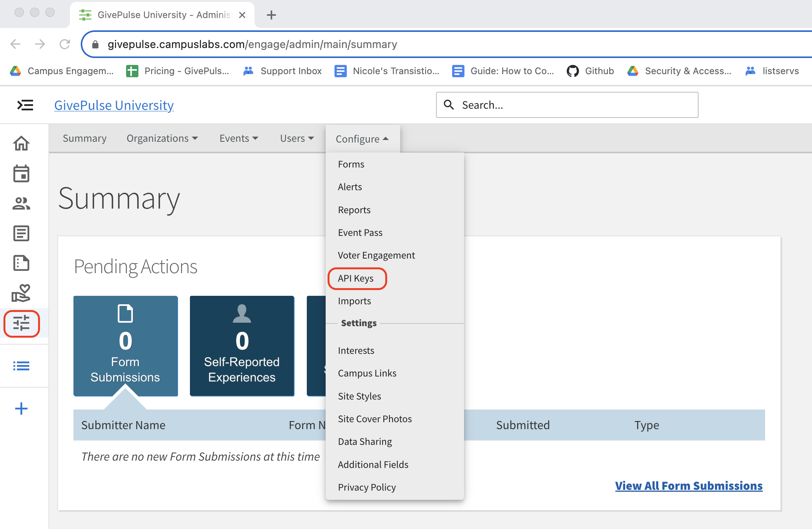Viewport: 812px width, 529px height.
Task: Open the news article sidebar icon
Action: click(x=22, y=233)
